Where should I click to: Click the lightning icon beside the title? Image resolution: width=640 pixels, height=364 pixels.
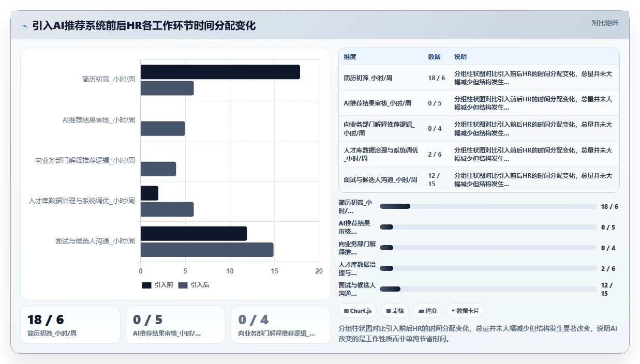[24, 26]
